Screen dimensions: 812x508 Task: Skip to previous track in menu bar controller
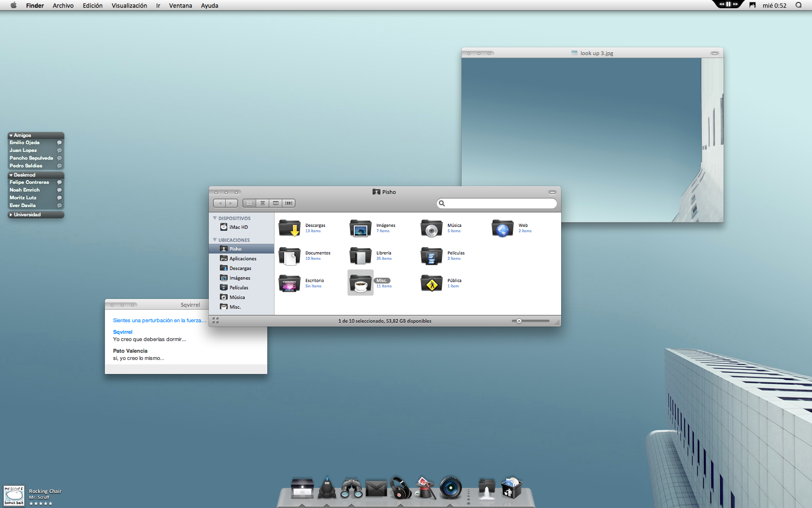pyautogui.click(x=721, y=4)
